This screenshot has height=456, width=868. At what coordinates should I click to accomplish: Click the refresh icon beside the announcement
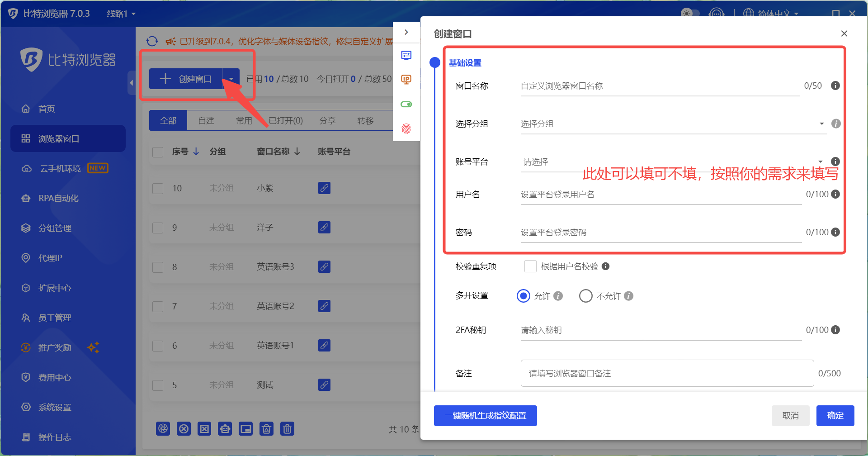[x=152, y=41]
